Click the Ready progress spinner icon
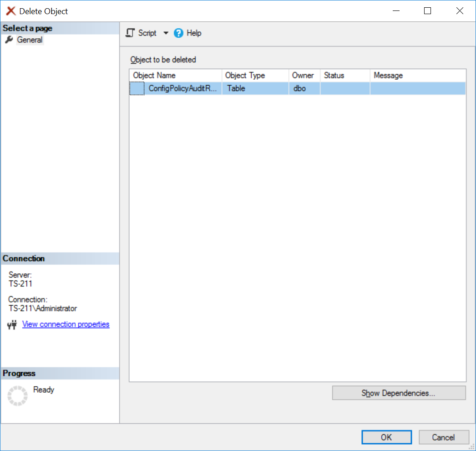The height and width of the screenshot is (451, 476). (x=17, y=395)
